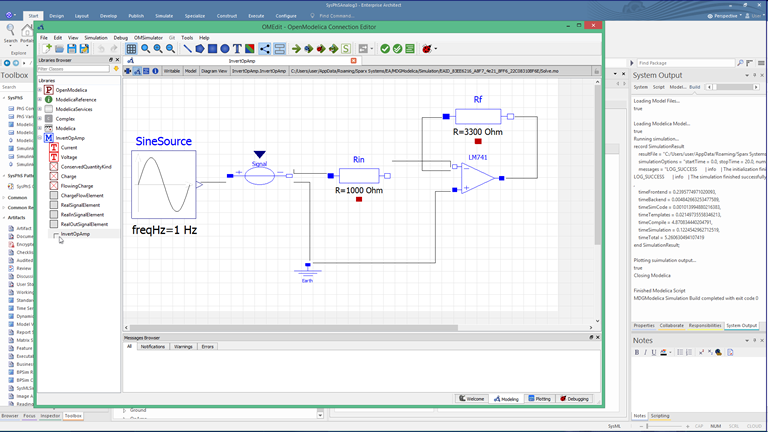The width and height of the screenshot is (768, 432).
Task: Click Bold button in Notes panel
Action: tap(637, 352)
